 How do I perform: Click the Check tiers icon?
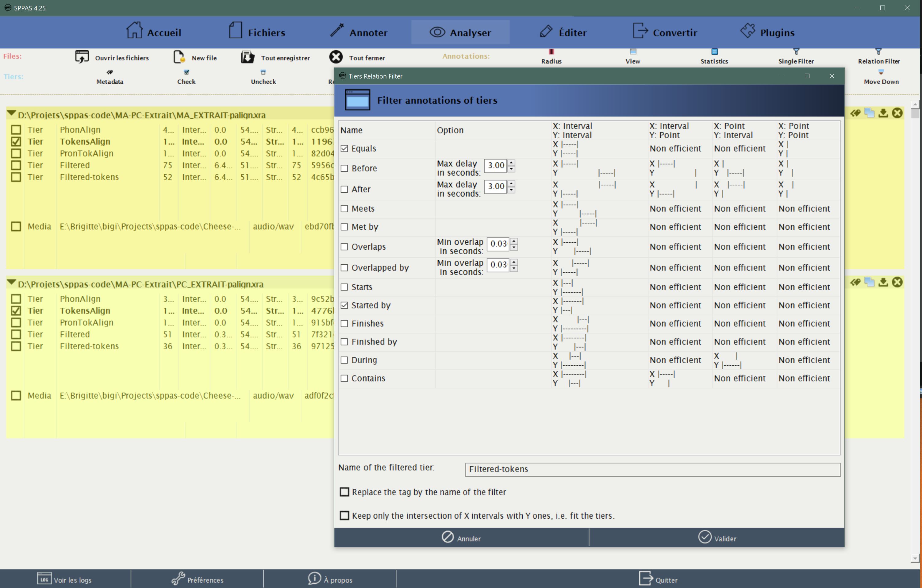click(186, 72)
